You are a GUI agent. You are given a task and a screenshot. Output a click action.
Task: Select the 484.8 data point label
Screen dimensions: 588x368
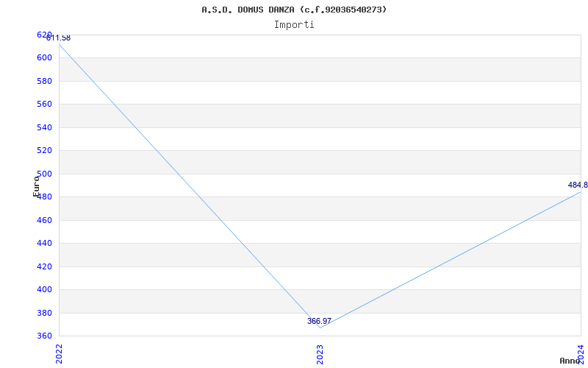[x=578, y=185]
